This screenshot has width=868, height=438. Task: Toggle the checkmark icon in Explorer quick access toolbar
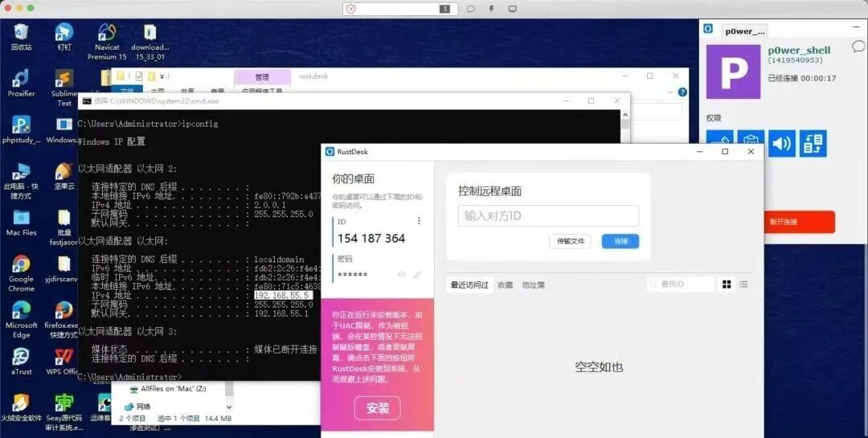tap(139, 76)
